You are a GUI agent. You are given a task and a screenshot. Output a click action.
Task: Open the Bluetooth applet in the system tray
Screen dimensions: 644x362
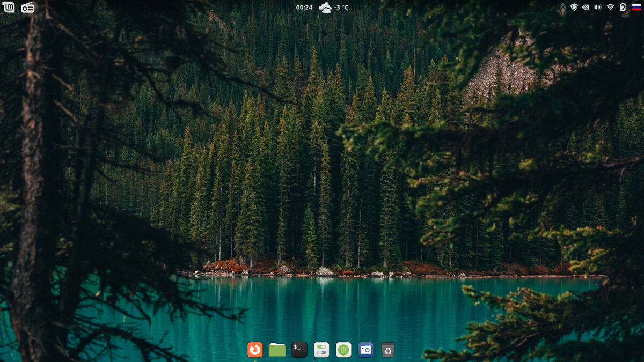click(562, 7)
